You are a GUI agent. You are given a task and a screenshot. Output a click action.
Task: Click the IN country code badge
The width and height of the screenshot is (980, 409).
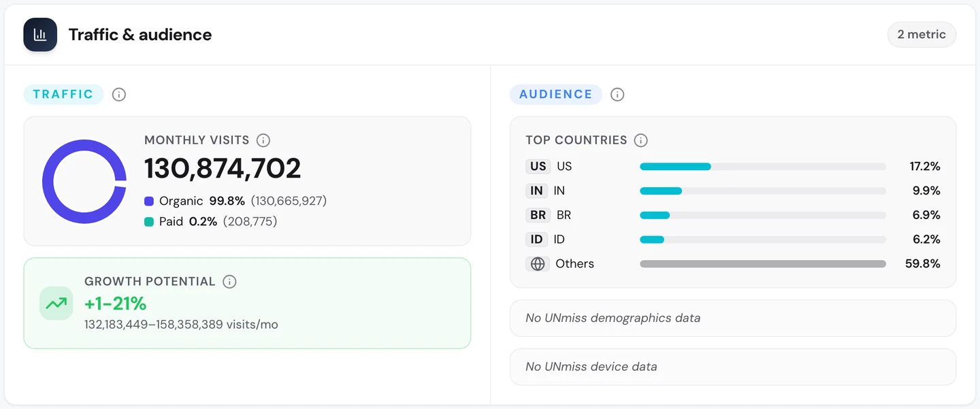point(537,191)
